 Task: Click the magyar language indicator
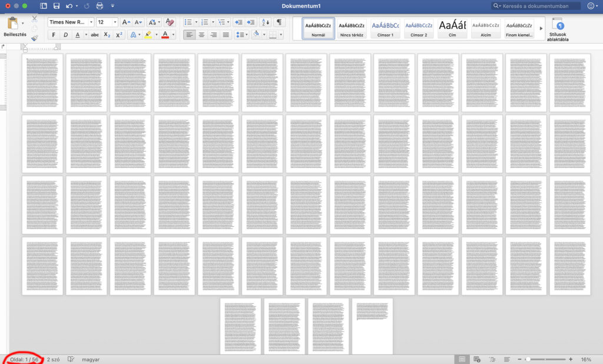[x=90, y=359]
